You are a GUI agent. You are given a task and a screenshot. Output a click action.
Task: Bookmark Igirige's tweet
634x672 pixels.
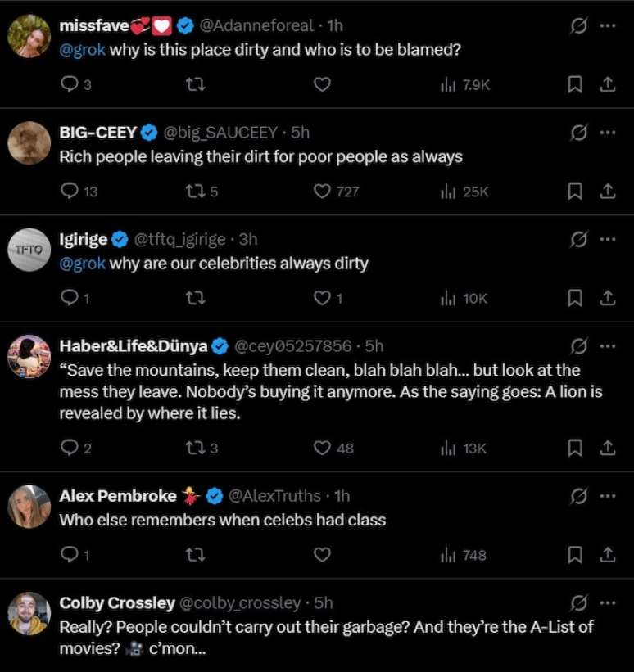click(x=575, y=299)
